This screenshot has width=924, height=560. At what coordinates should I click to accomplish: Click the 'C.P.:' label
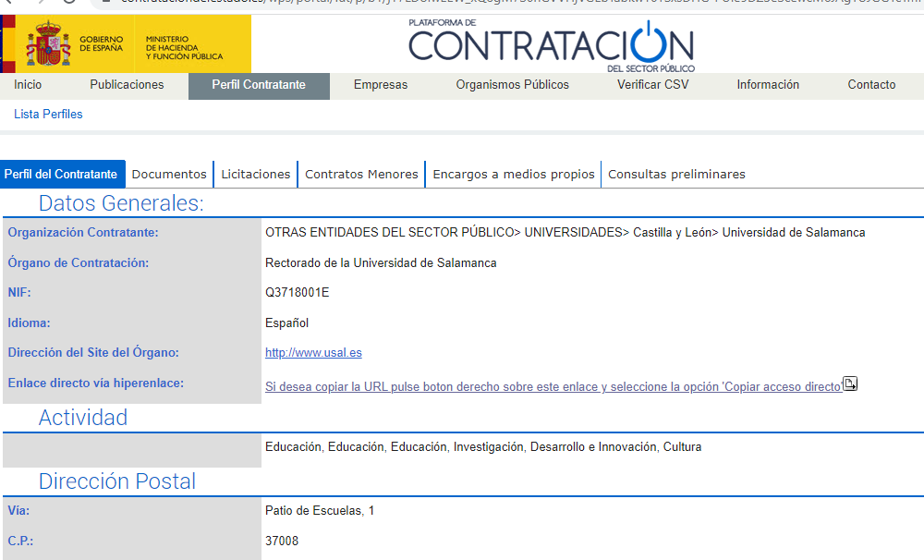(x=20, y=542)
